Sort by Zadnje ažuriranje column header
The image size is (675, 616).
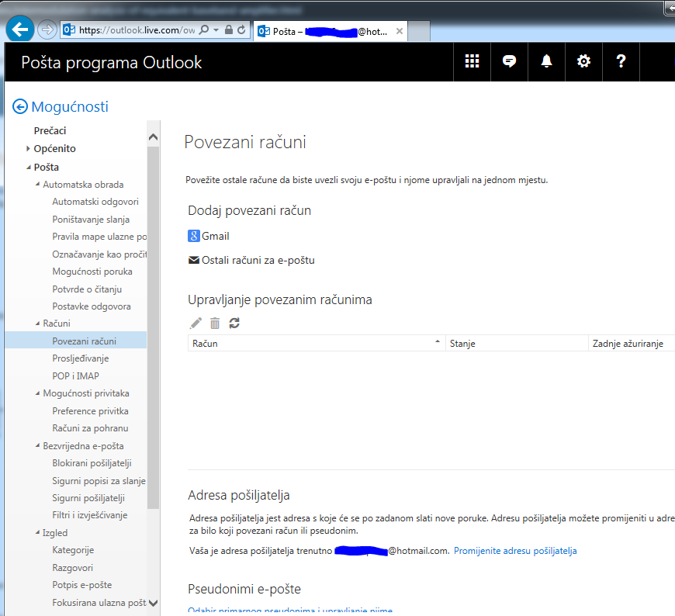pyautogui.click(x=632, y=344)
